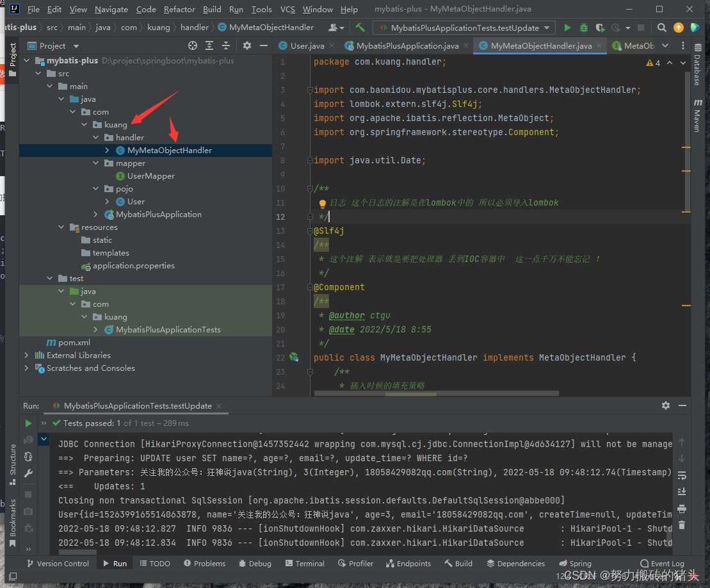Toggle soft-wrap in console output
The width and height of the screenshot is (710, 588).
[x=682, y=475]
